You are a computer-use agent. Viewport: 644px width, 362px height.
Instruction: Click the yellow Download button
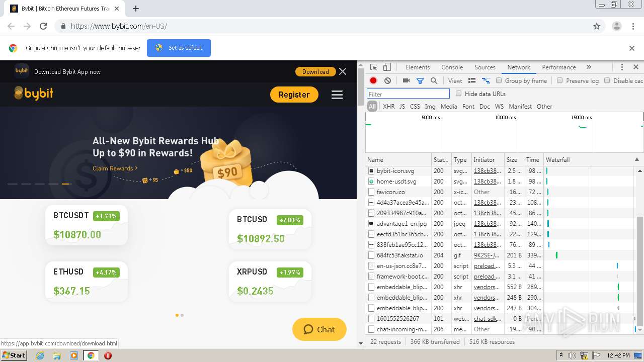[x=315, y=72]
